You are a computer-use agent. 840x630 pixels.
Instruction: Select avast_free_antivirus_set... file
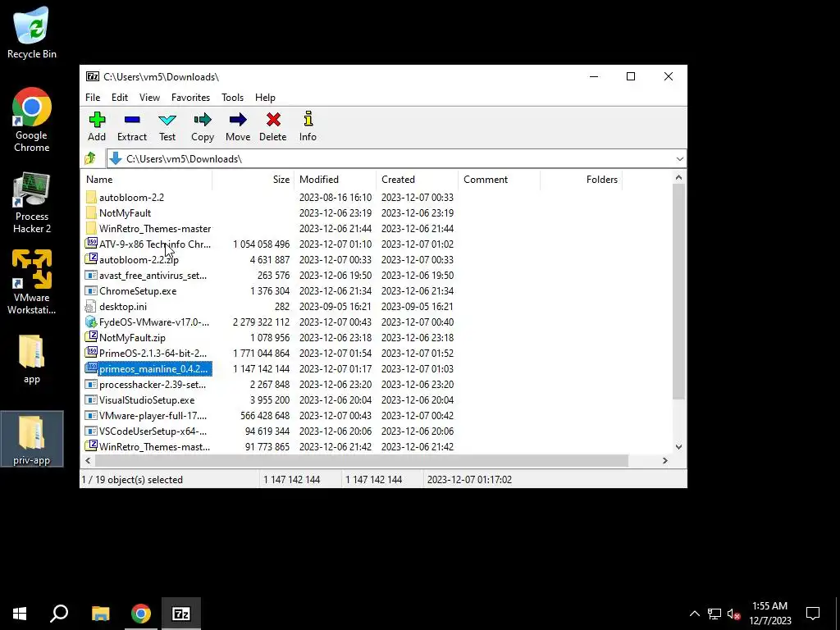pyautogui.click(x=153, y=276)
